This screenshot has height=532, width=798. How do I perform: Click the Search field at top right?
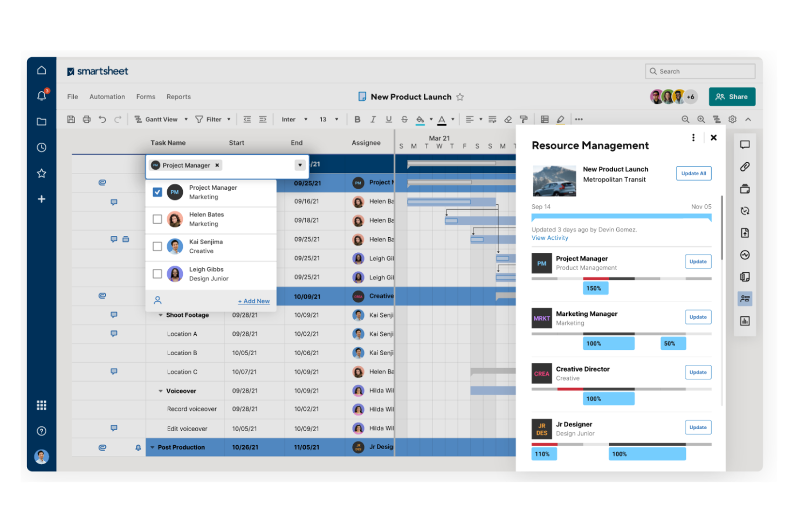click(699, 71)
